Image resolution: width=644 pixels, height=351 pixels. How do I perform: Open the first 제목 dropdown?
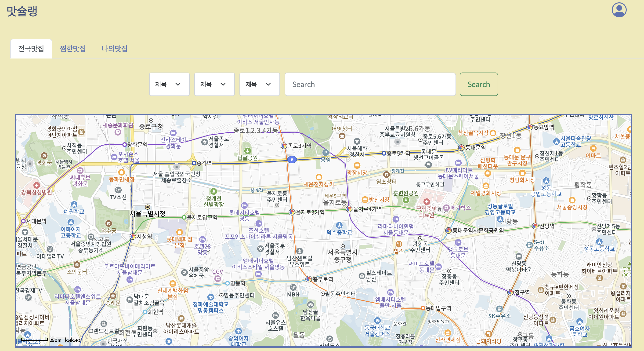(169, 84)
